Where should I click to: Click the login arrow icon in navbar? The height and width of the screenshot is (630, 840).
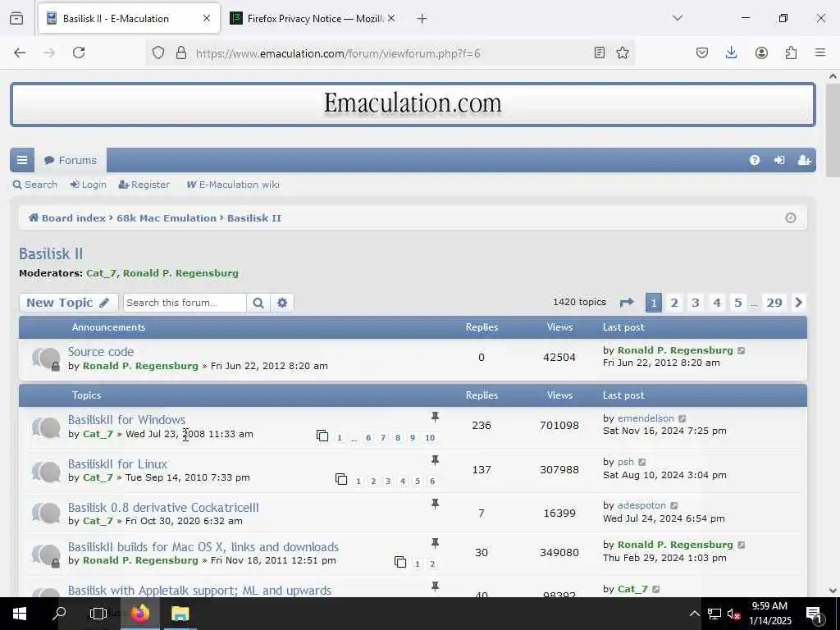point(779,160)
